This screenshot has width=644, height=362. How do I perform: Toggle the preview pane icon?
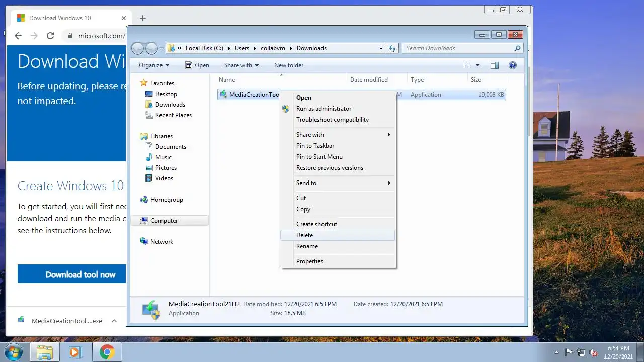[495, 65]
